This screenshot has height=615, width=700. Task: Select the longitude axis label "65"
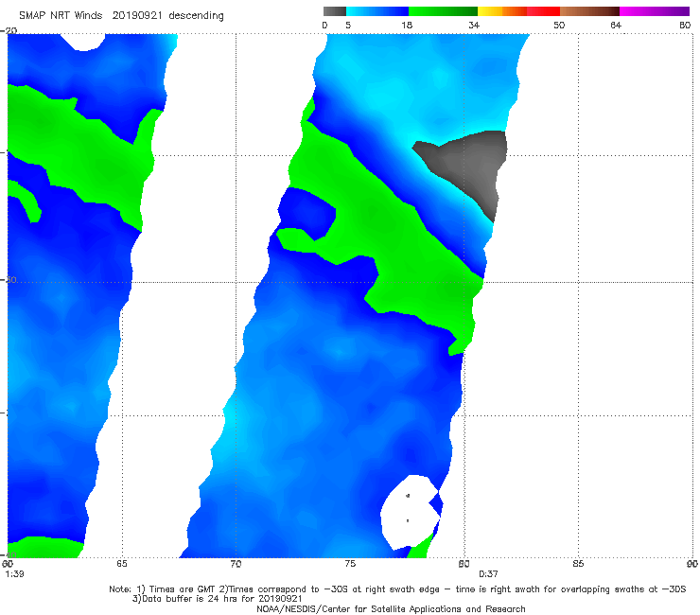click(122, 564)
